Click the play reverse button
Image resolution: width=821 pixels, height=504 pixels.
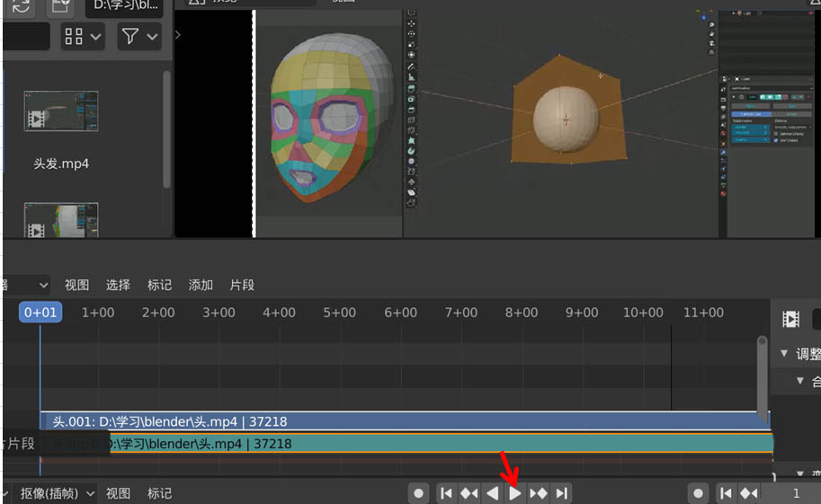click(492, 492)
